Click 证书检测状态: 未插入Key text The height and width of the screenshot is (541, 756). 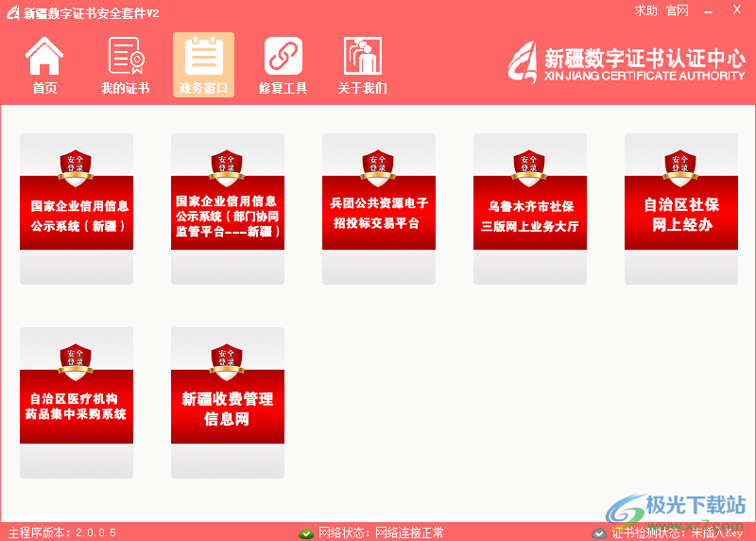[678, 533]
